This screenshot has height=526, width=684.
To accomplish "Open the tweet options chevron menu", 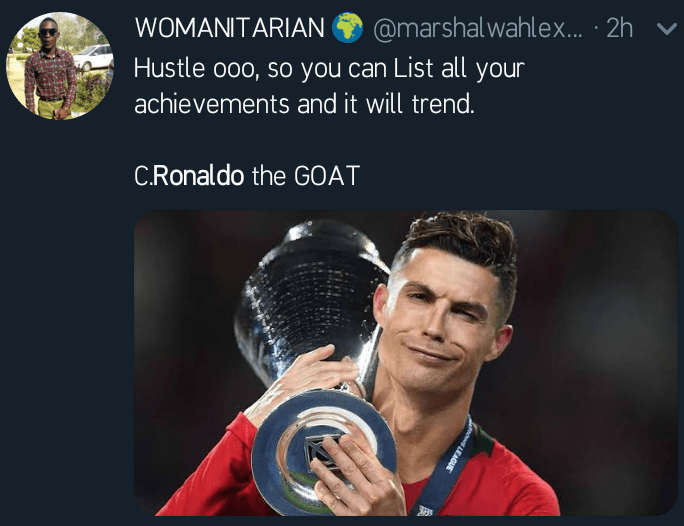I will (x=667, y=29).
